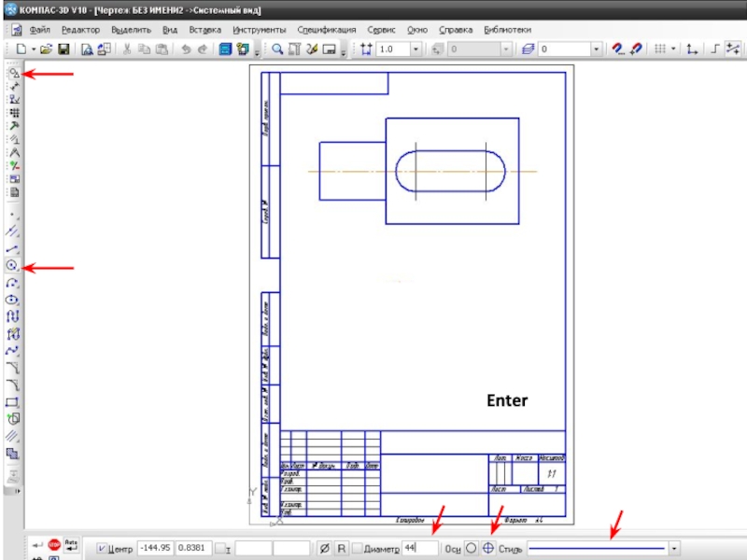Image resolution: width=747 pixels, height=560 pixels.
Task: Open the Выделить menu
Action: click(131, 30)
